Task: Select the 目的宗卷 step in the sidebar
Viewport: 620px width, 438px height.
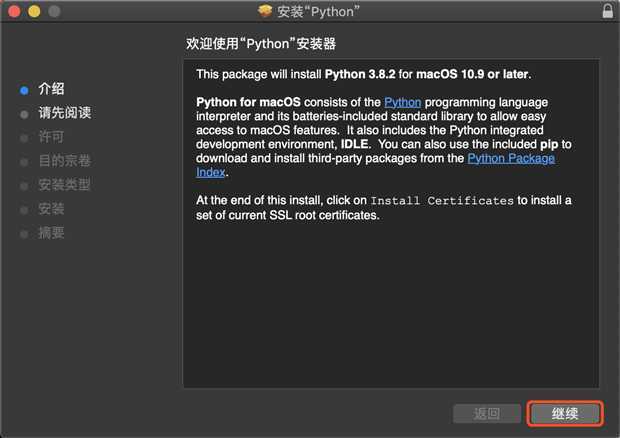Action: 65,161
